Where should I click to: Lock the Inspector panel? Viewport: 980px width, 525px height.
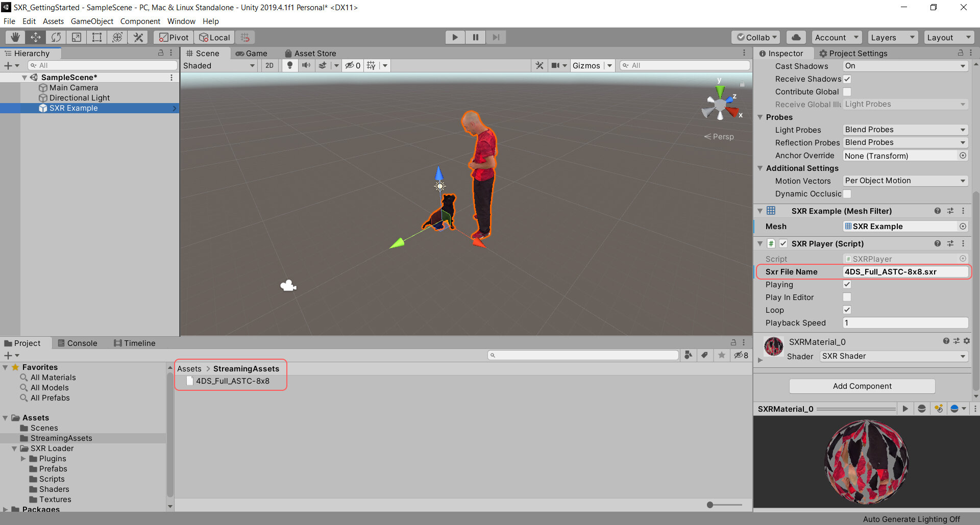click(960, 53)
